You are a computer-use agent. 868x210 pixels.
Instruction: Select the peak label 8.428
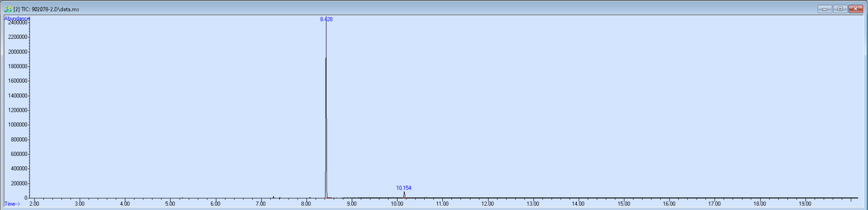tap(326, 19)
